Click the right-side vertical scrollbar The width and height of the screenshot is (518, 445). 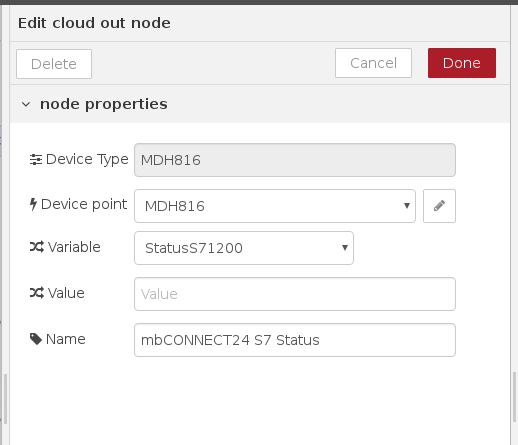[515, 397]
